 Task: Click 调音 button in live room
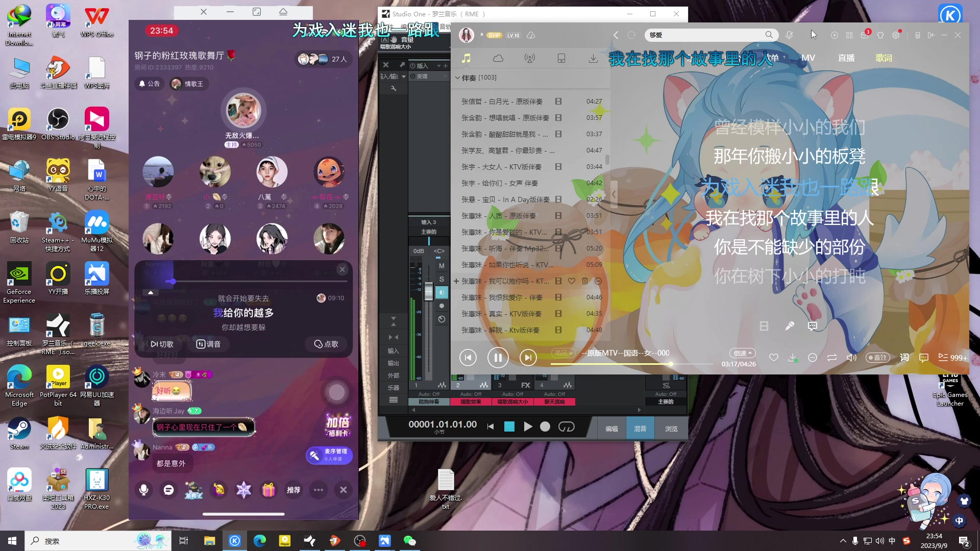click(x=209, y=344)
